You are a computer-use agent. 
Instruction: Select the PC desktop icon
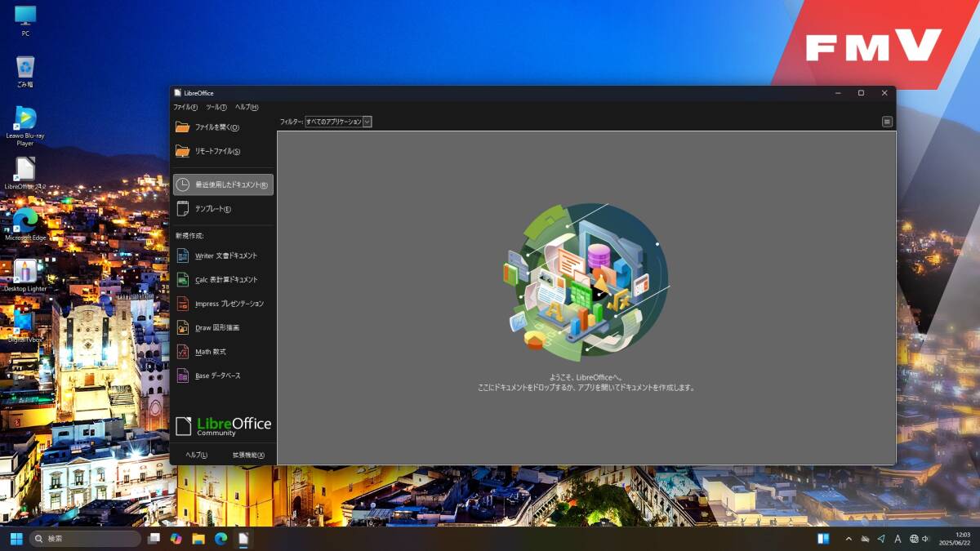(x=25, y=21)
